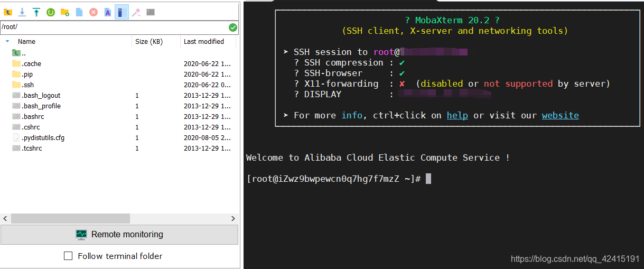Rename file toolbar icon with letter A

[x=108, y=12]
